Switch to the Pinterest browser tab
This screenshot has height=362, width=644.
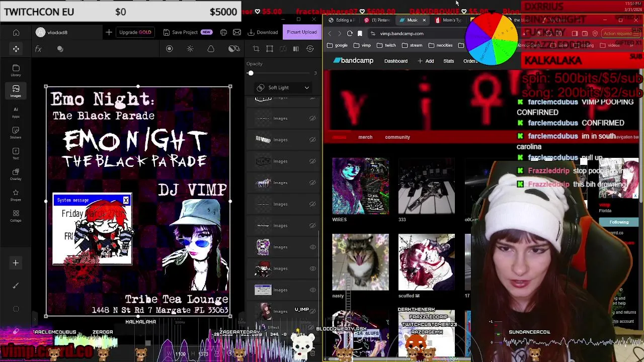[377, 20]
